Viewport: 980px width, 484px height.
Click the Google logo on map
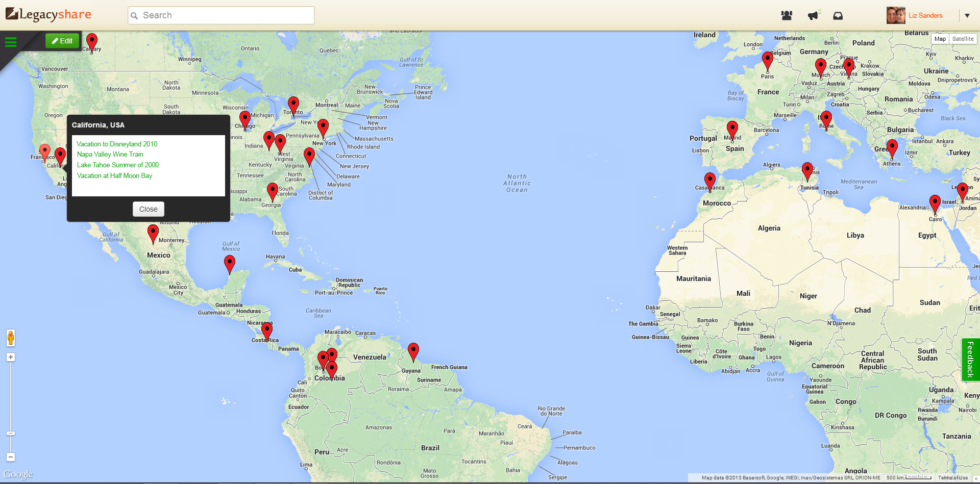pos(18,474)
